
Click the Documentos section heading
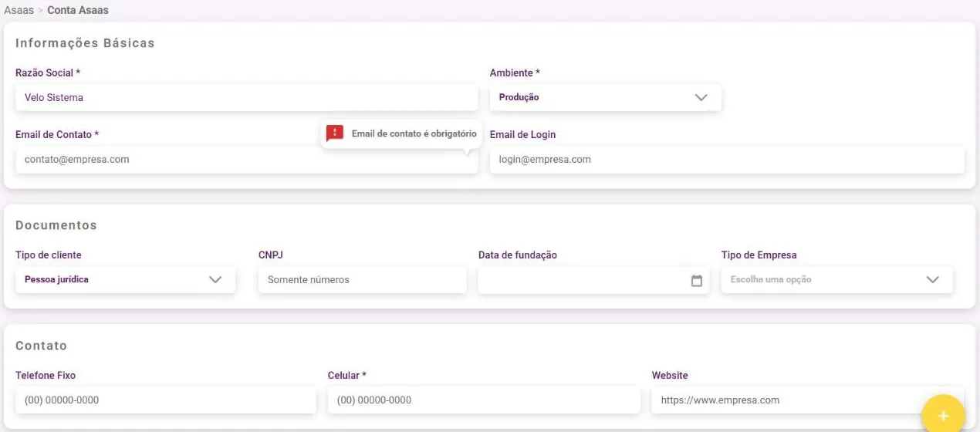(x=56, y=225)
